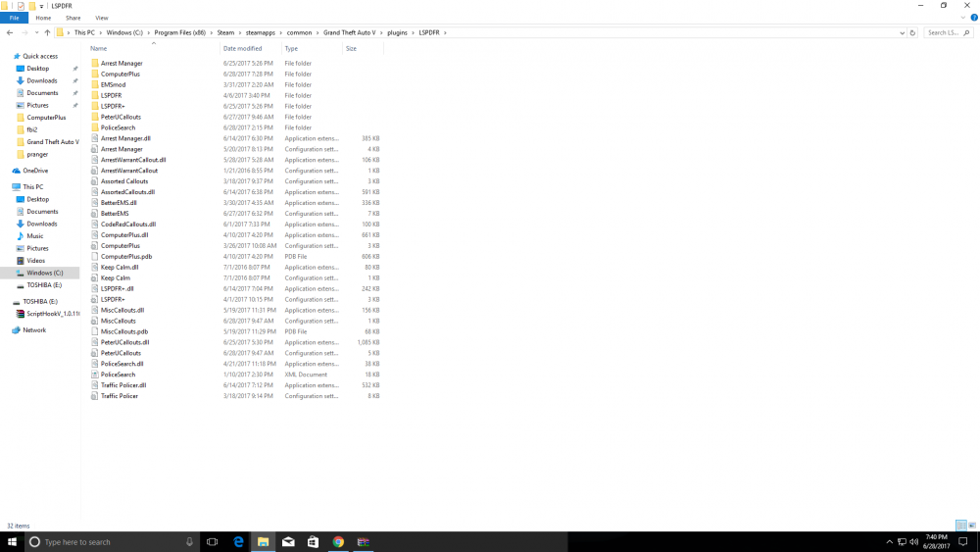The width and height of the screenshot is (980, 552).
Task: Open Videos under This PC
Action: tap(35, 261)
